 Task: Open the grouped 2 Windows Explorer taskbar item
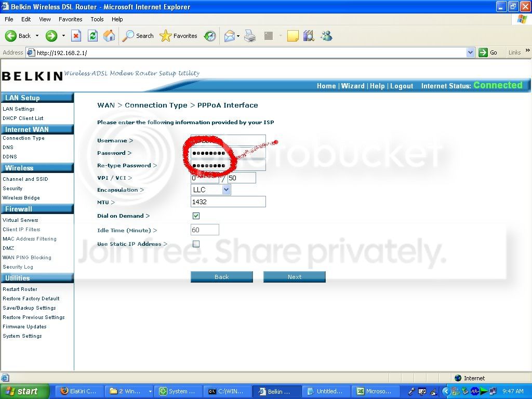[129, 391]
